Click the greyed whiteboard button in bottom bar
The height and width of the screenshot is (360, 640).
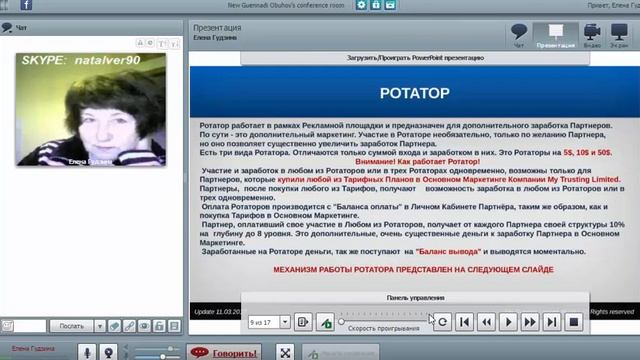point(340,353)
